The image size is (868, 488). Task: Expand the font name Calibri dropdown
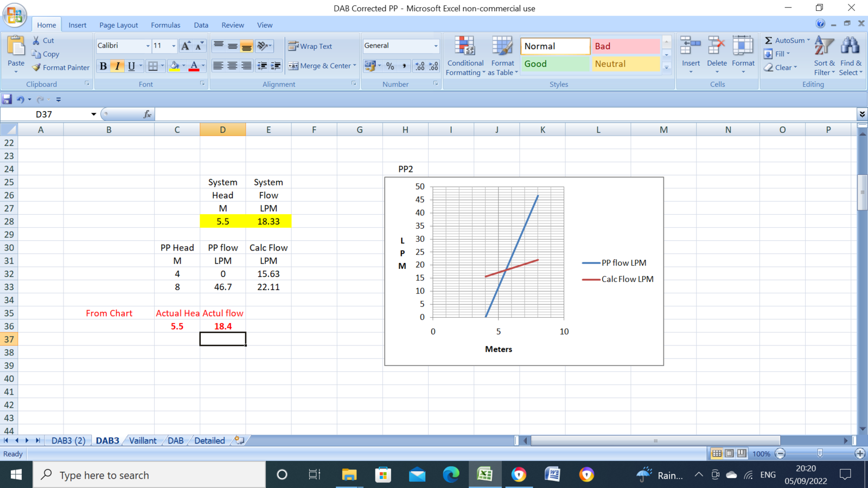pyautogui.click(x=148, y=46)
